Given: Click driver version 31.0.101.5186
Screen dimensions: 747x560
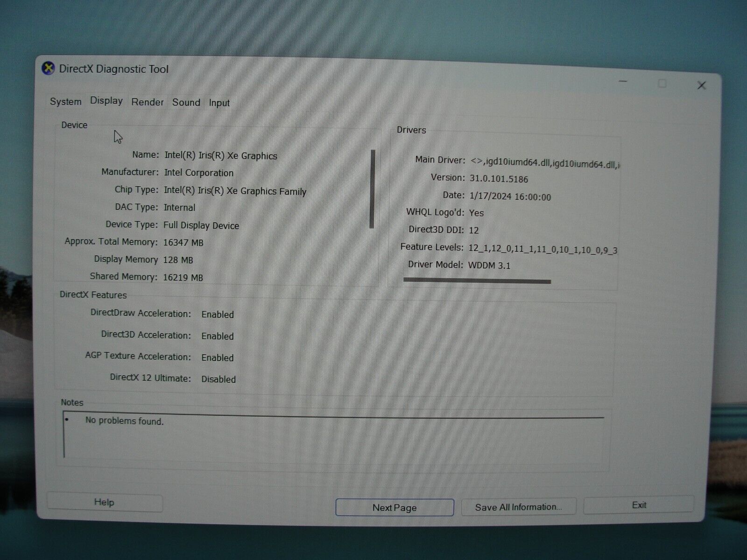Looking at the screenshot, I should point(499,179).
